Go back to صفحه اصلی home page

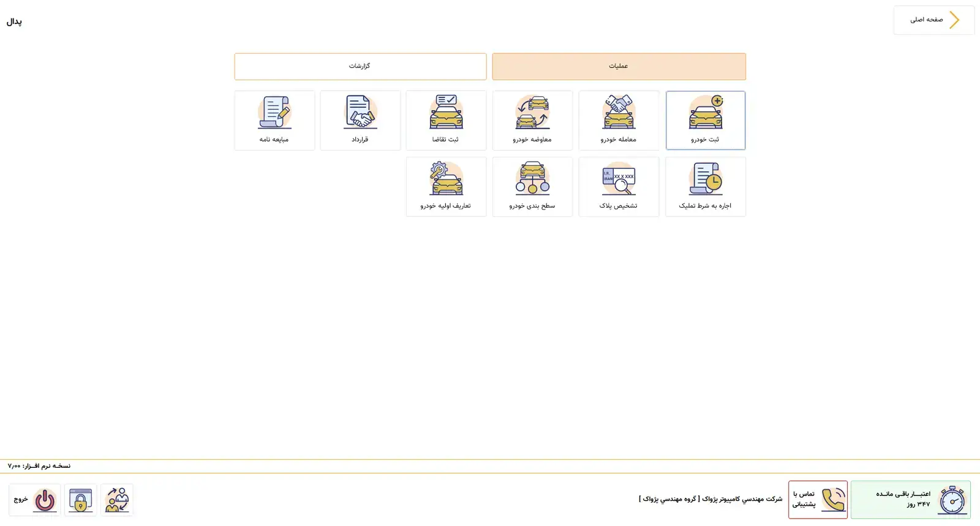coord(927,20)
